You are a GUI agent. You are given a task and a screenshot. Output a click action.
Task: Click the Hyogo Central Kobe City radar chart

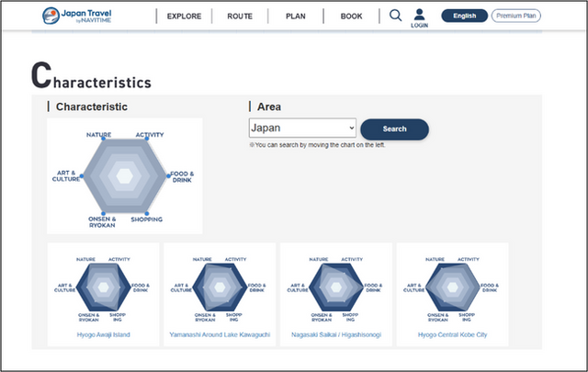tap(453, 288)
